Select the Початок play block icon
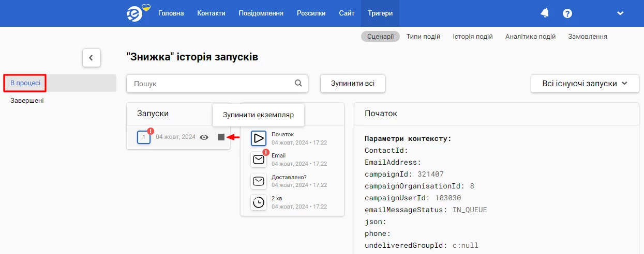Image resolution: width=644 pixels, height=254 pixels. (259, 138)
